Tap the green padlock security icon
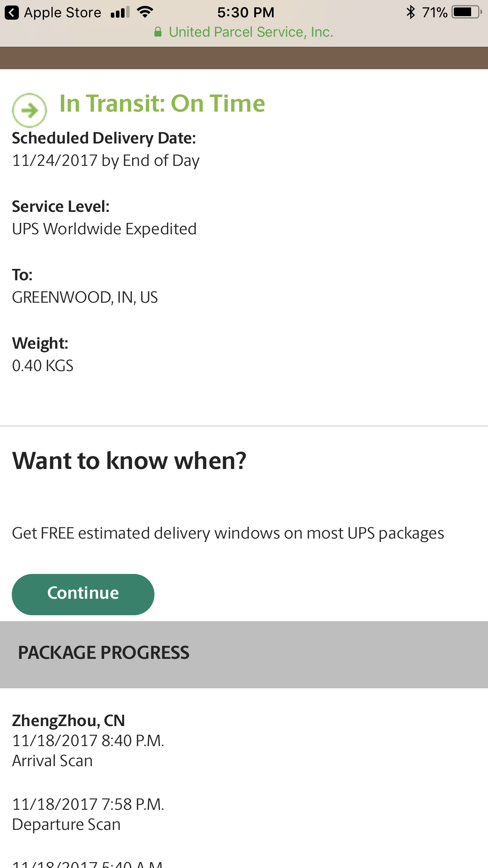The image size is (488, 868). (x=158, y=32)
